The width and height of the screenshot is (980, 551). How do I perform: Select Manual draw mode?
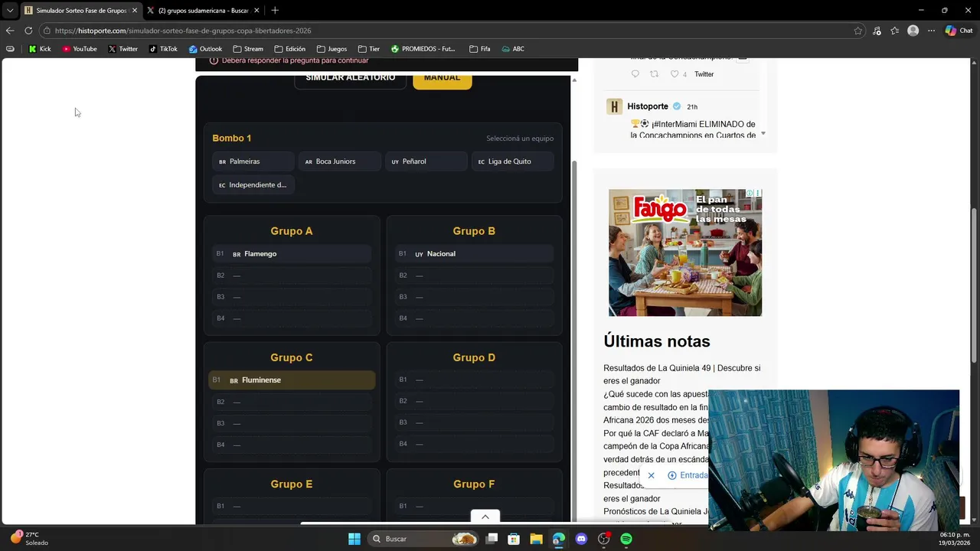[x=443, y=80]
